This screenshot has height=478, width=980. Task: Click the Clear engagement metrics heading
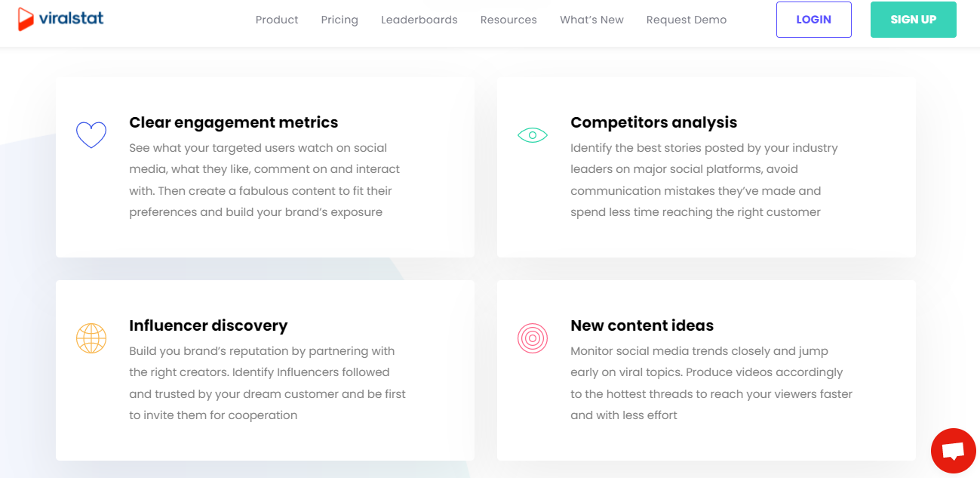pos(234,122)
